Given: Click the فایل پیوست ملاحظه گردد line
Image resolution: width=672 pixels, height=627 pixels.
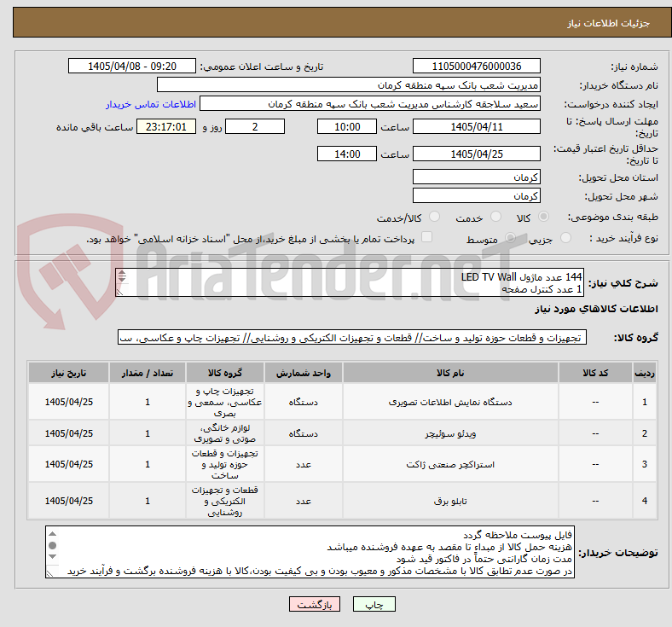Looking at the screenshot, I should pyautogui.click(x=518, y=535).
